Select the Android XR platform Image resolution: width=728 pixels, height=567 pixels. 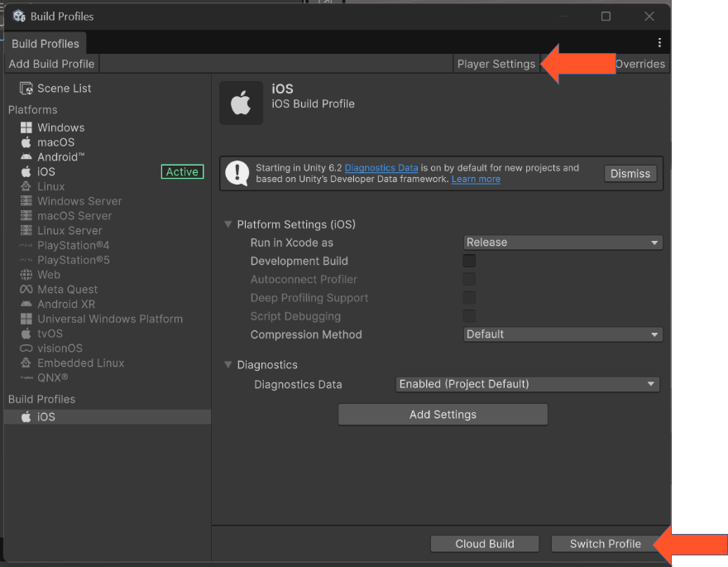tap(108, 304)
